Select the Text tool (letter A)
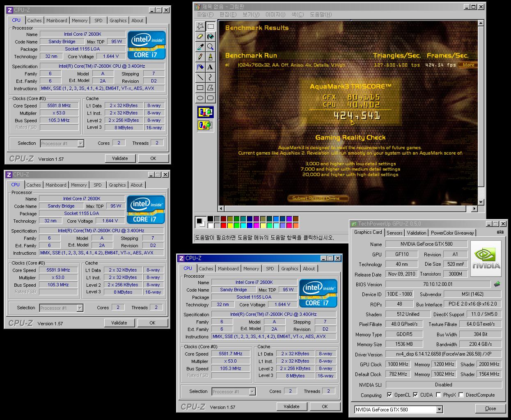511x420 pixels. 210,67
